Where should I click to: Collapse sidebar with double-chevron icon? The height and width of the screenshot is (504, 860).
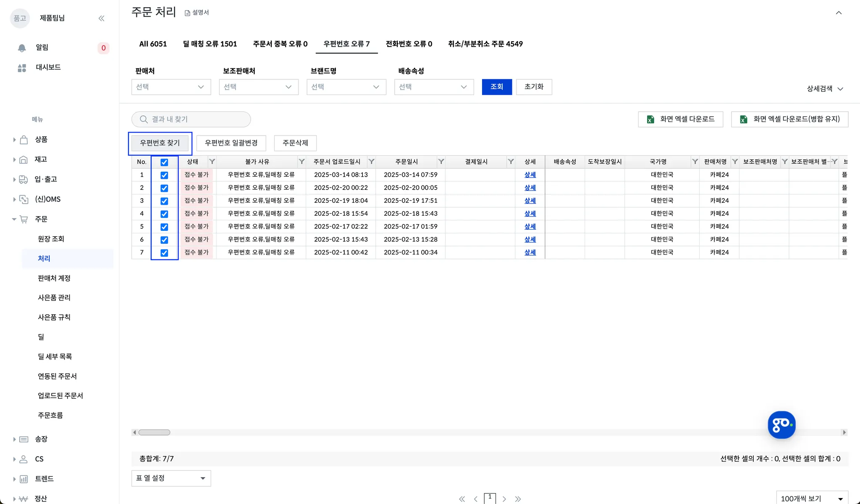point(101,18)
